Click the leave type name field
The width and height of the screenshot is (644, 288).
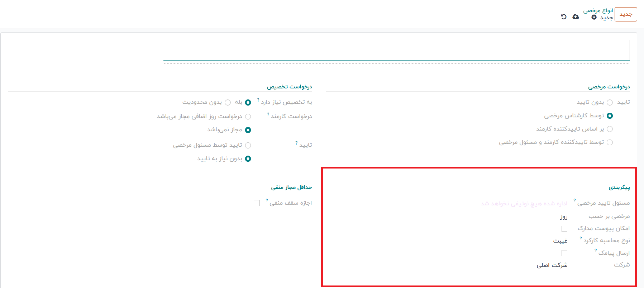[x=396, y=51]
